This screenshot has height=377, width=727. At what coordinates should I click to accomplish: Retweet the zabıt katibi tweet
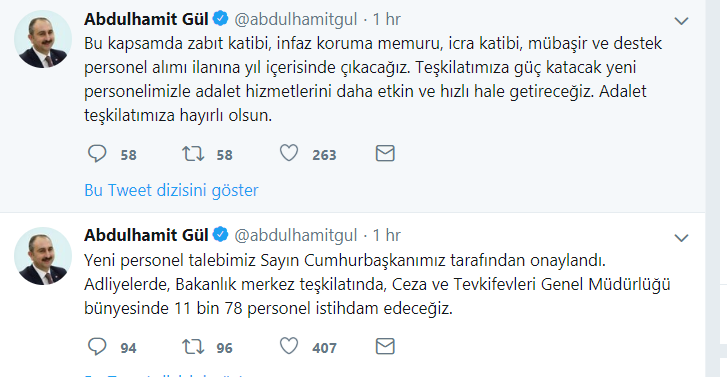click(x=193, y=153)
